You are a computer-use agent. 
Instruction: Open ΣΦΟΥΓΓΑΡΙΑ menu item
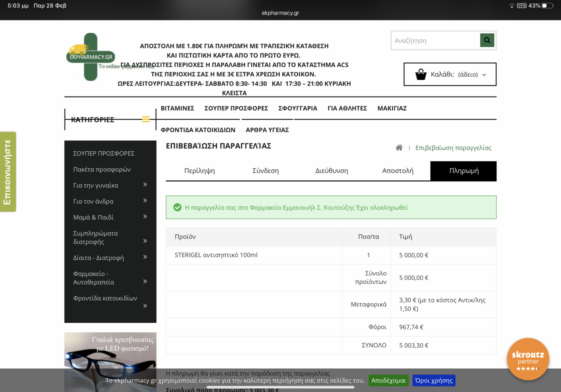click(x=298, y=108)
